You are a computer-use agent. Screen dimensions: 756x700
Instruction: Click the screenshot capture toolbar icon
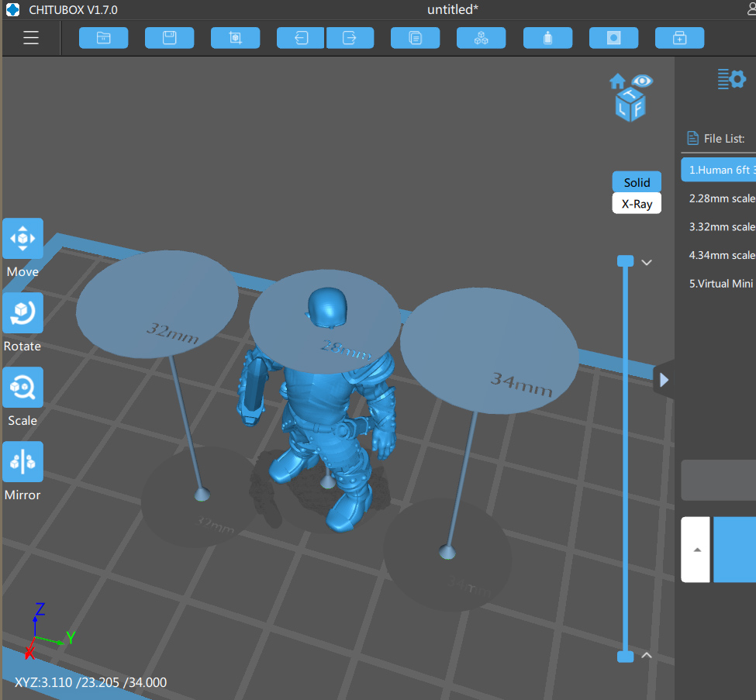tap(235, 38)
